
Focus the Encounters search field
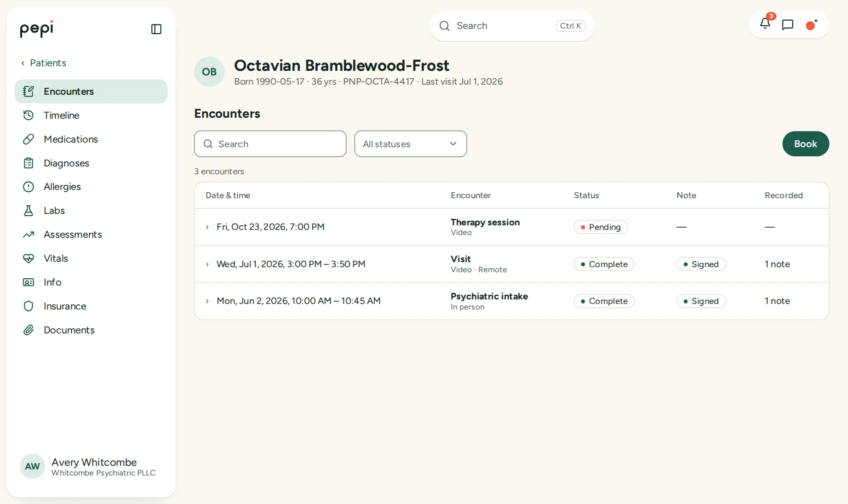[x=270, y=144]
